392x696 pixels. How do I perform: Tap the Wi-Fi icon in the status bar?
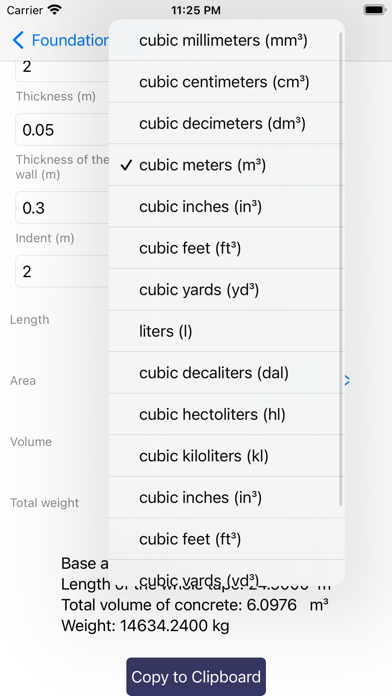55,10
